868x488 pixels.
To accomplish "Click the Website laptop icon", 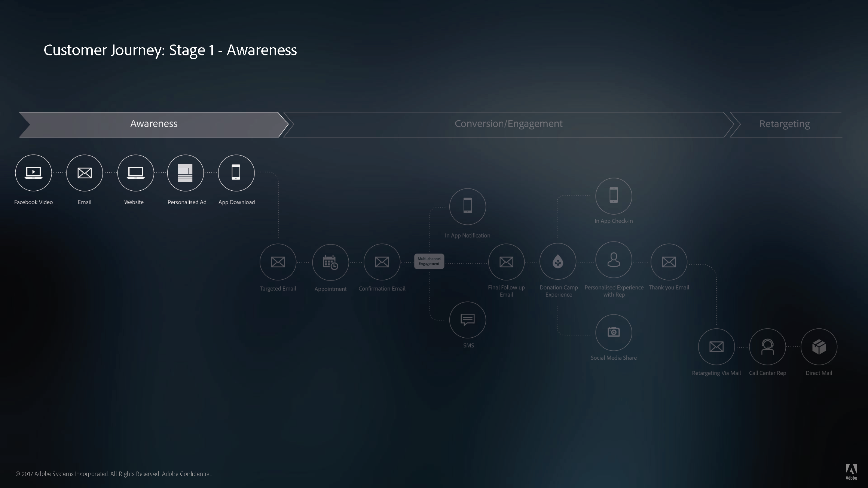I will pos(135,173).
